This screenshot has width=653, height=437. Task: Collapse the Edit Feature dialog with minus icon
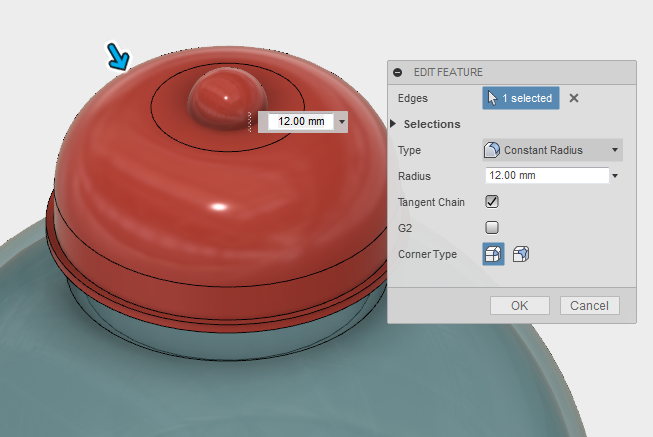coord(397,72)
